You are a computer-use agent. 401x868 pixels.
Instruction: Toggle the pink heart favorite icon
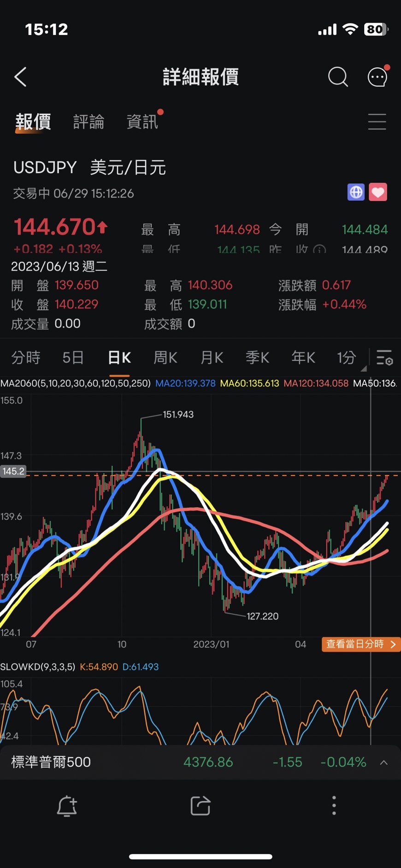(378, 192)
